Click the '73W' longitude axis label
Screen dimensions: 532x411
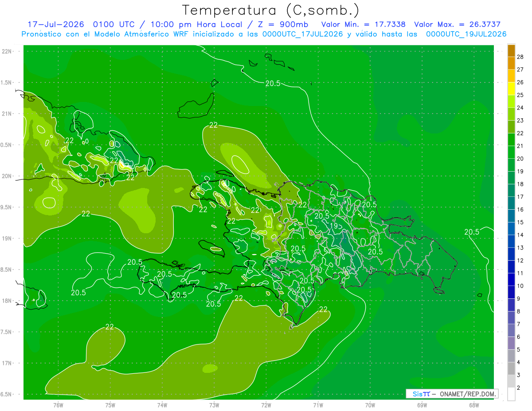(x=214, y=405)
